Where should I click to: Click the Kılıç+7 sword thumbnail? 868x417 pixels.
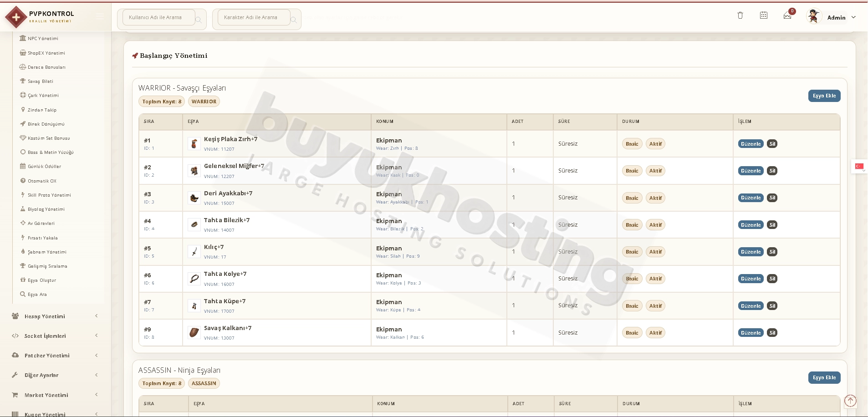tap(194, 252)
